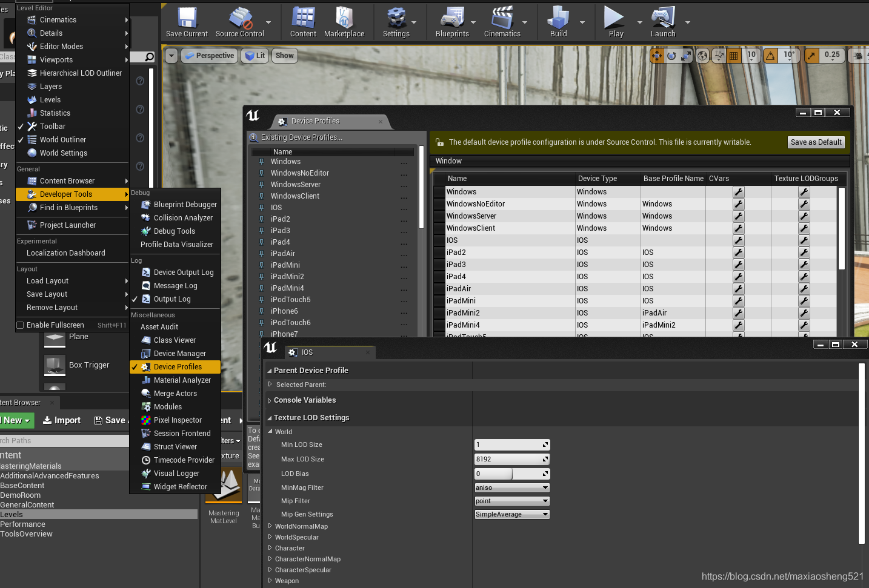This screenshot has width=869, height=588.
Task: Click the content browser search magnifier icon
Action: 149,57
